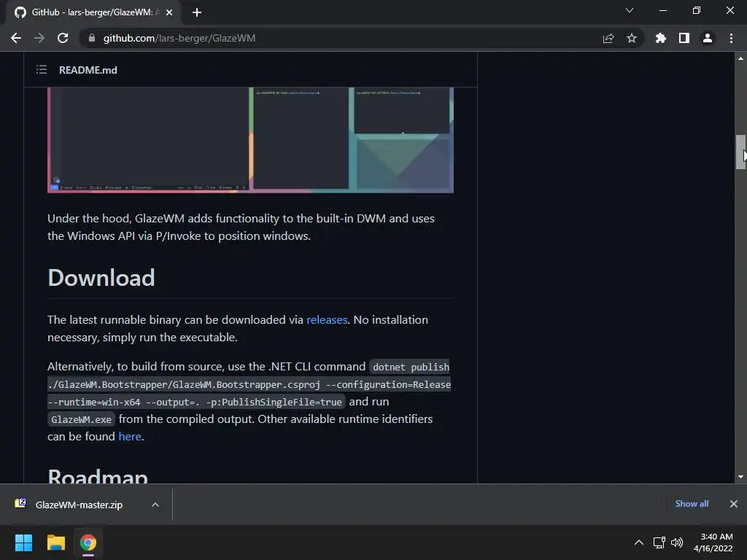This screenshot has height=560, width=747.
Task: Click the Download heading
Action: [x=101, y=278]
